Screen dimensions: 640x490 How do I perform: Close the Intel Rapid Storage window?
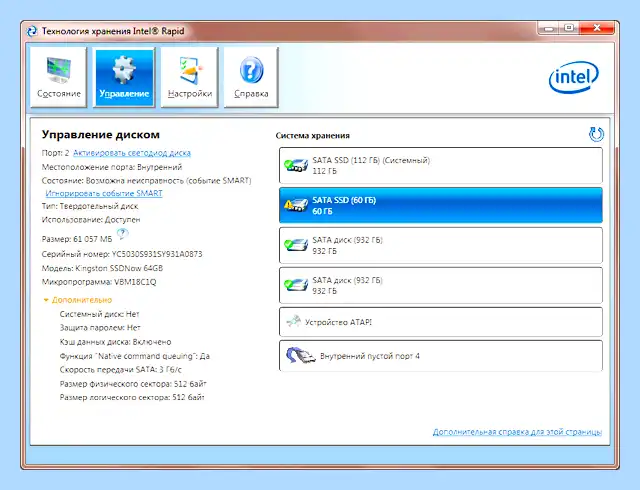tap(597, 28)
